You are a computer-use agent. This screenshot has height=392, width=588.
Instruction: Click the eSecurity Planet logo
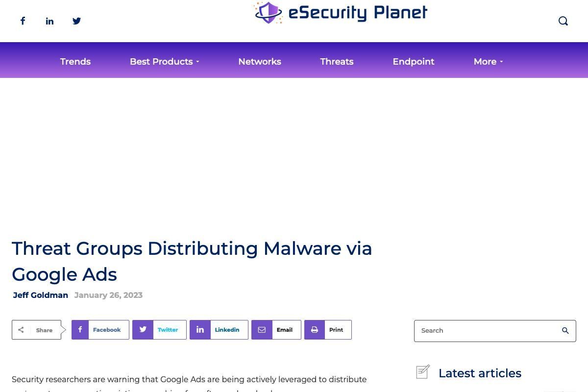341,12
